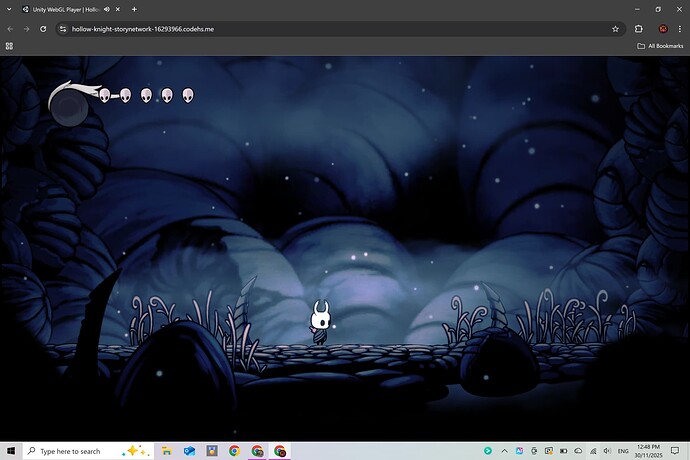Open the volume speaker tray icon

tap(607, 451)
